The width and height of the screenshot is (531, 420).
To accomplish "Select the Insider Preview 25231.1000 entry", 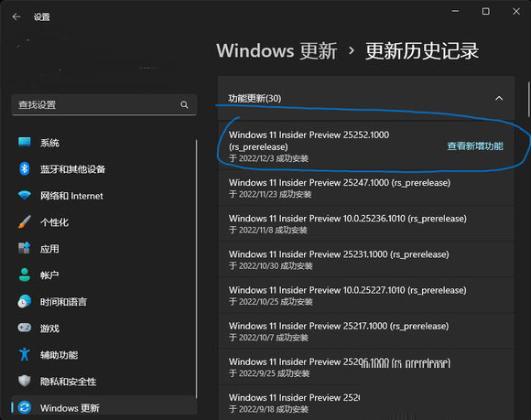I will point(366,260).
